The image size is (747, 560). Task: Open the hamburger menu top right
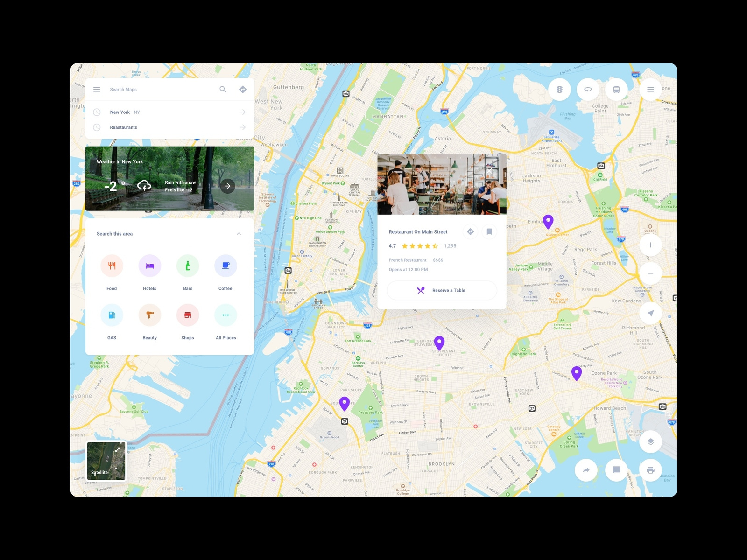coord(650,89)
